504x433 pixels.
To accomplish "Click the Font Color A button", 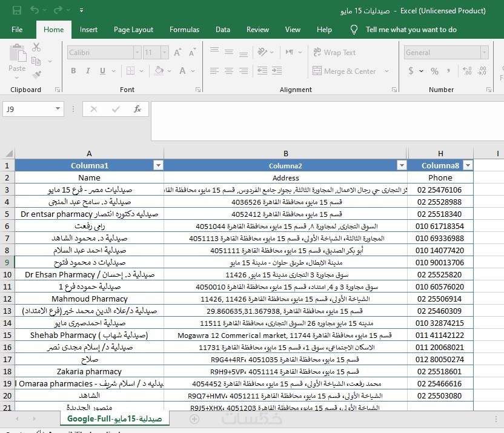I will tap(182, 71).
